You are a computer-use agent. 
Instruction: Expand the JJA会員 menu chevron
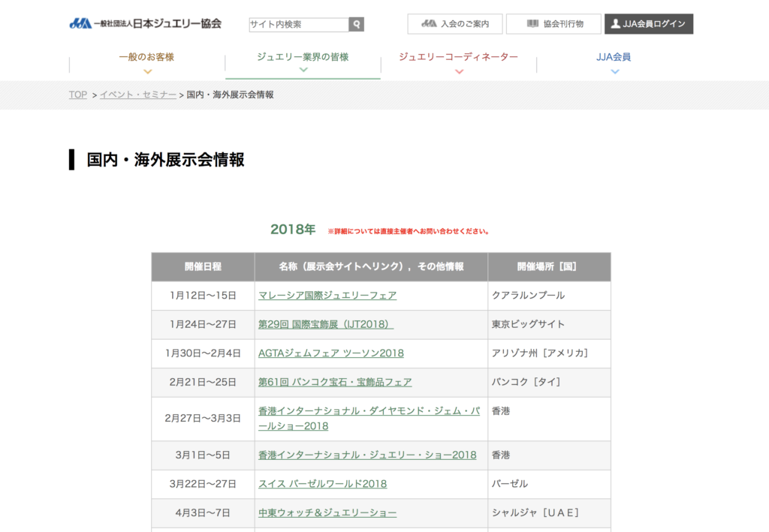614,72
